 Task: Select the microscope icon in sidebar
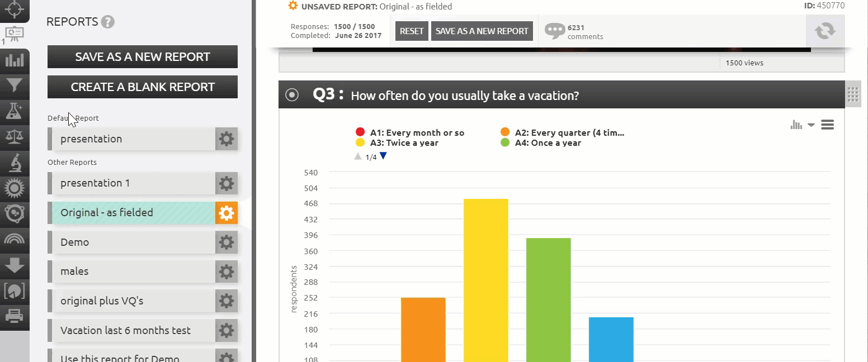[x=14, y=162]
